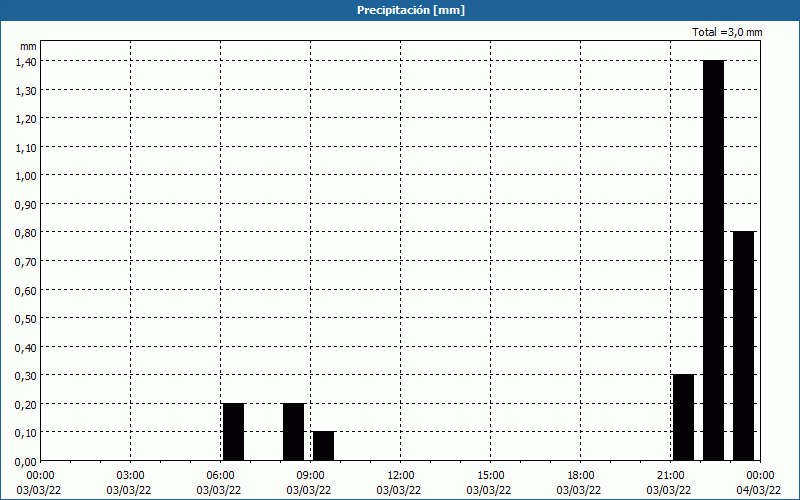
Task: Click the 21:00 x-axis time label
Action: (670, 476)
